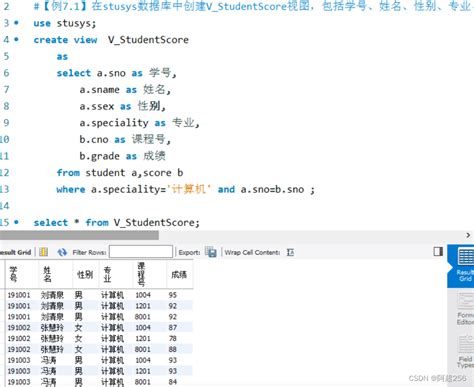Click the 'a.speciality as 专业' code line
This screenshot has width=474, height=387.
tap(139, 123)
